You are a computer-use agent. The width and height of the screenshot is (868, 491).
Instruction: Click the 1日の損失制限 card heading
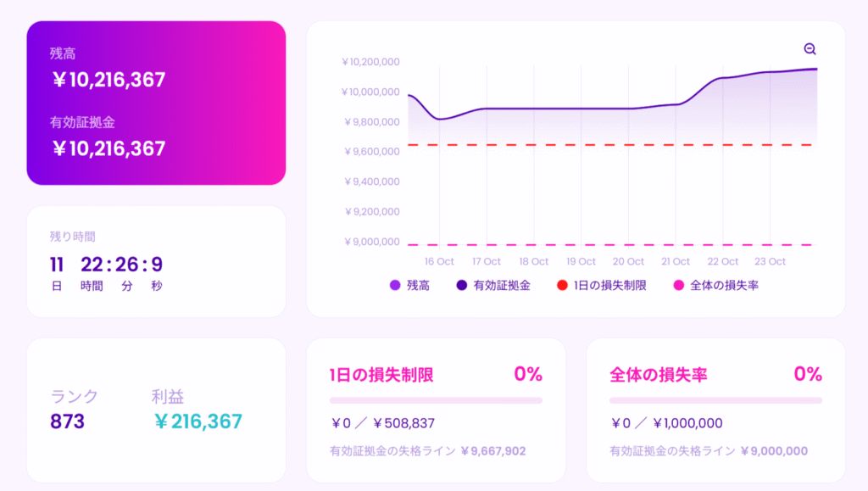[381, 375]
